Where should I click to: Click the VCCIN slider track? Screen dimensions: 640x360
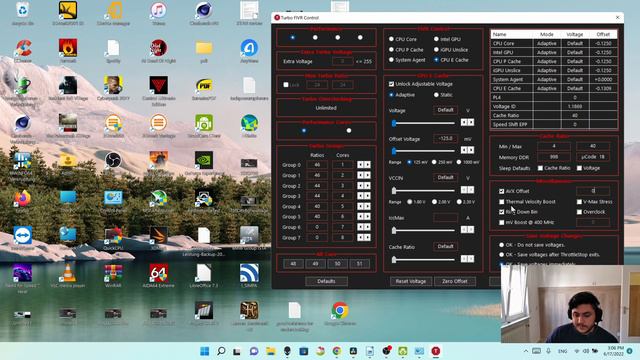pos(424,191)
